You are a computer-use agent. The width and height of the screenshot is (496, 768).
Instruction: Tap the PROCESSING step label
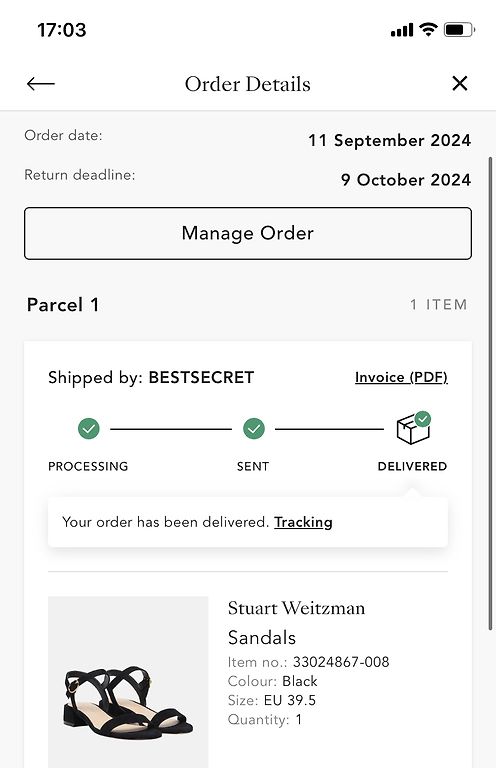click(88, 466)
